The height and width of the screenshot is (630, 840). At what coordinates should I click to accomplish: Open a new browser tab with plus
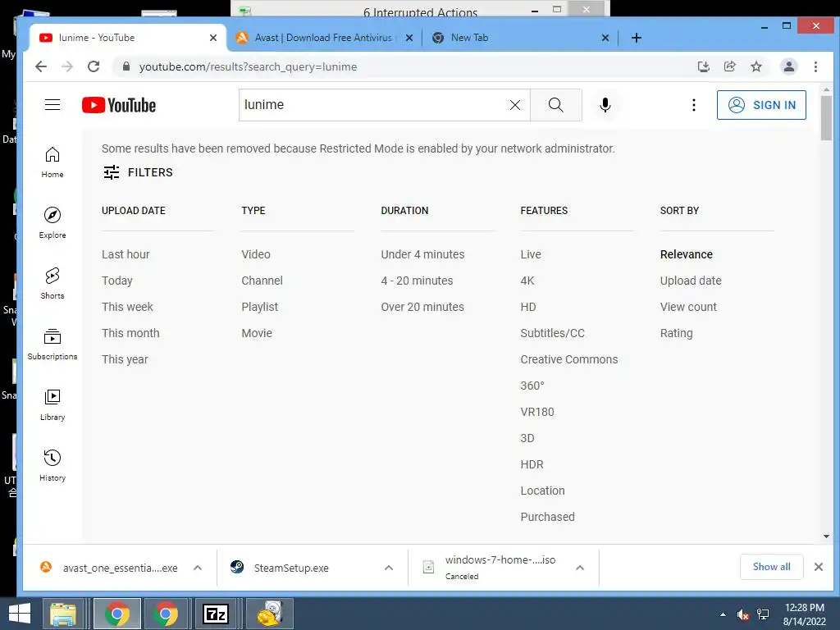click(637, 38)
